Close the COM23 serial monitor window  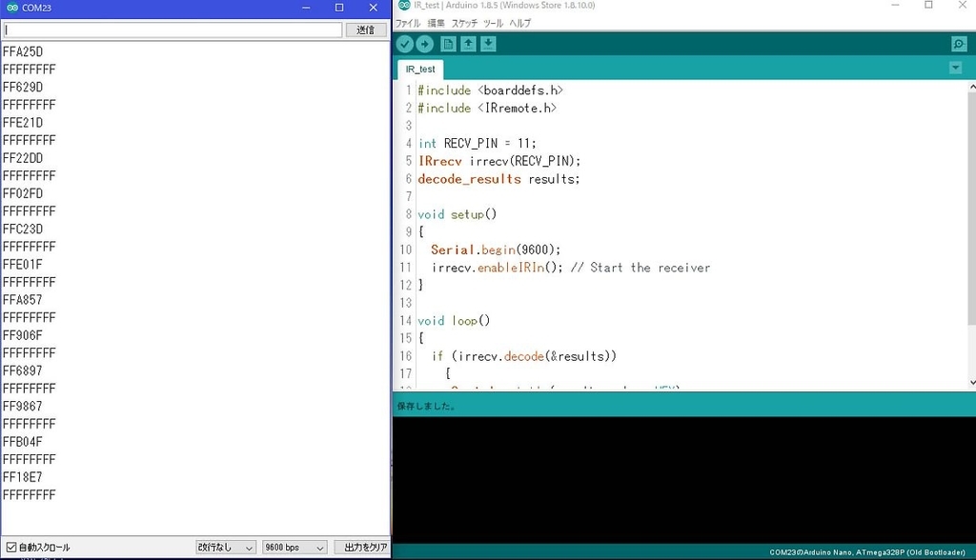373,8
